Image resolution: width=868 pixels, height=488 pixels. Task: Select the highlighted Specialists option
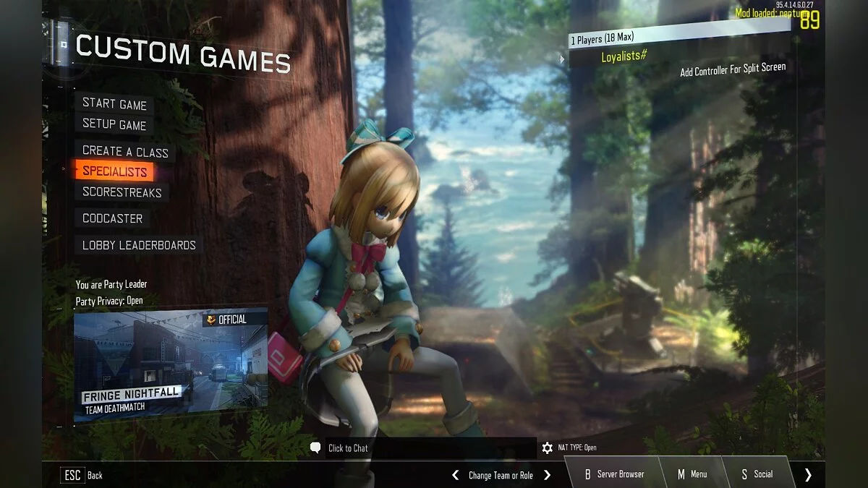[x=114, y=171]
